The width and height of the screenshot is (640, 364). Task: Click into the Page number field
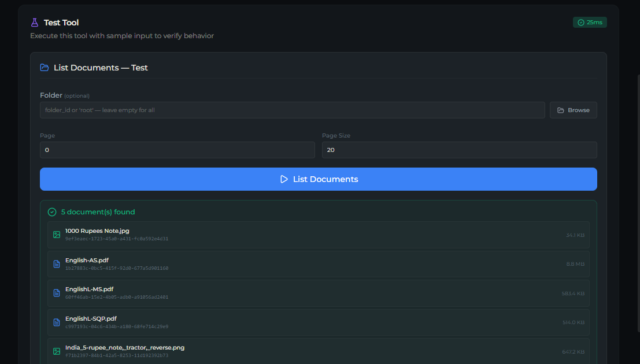(x=177, y=150)
